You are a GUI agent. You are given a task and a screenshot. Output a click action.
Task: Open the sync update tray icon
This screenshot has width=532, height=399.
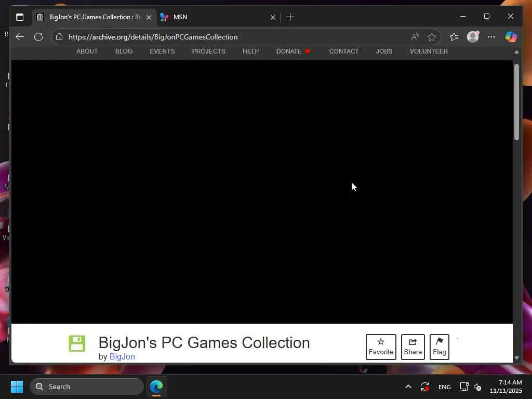click(425, 387)
